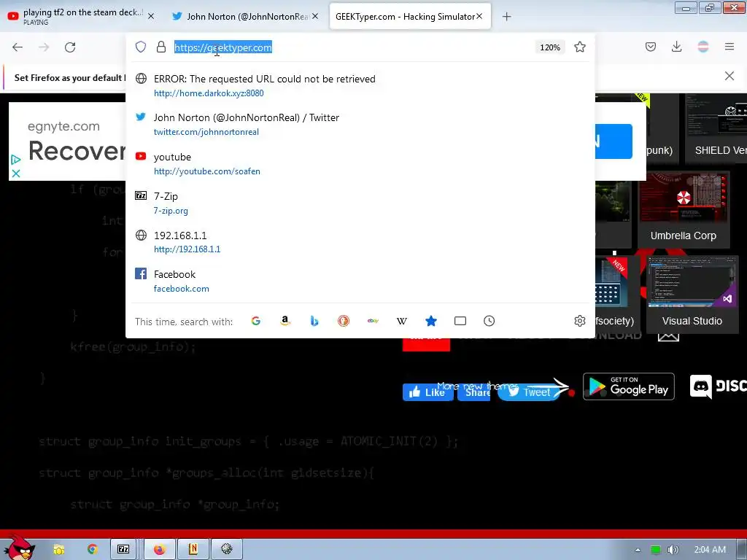Open the home.darkok.xyz:8080 suggestion

[360, 86]
